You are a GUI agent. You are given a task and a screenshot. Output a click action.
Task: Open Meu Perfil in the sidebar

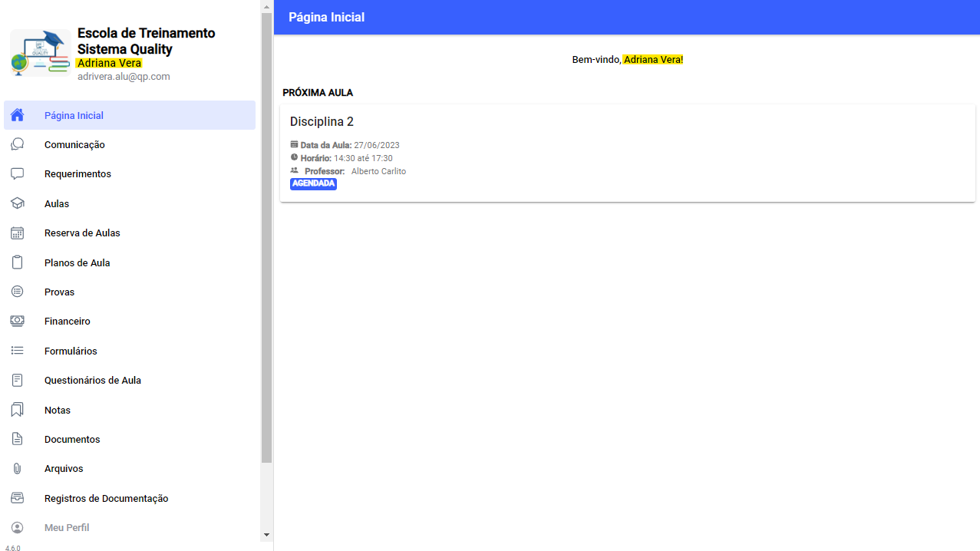point(67,528)
